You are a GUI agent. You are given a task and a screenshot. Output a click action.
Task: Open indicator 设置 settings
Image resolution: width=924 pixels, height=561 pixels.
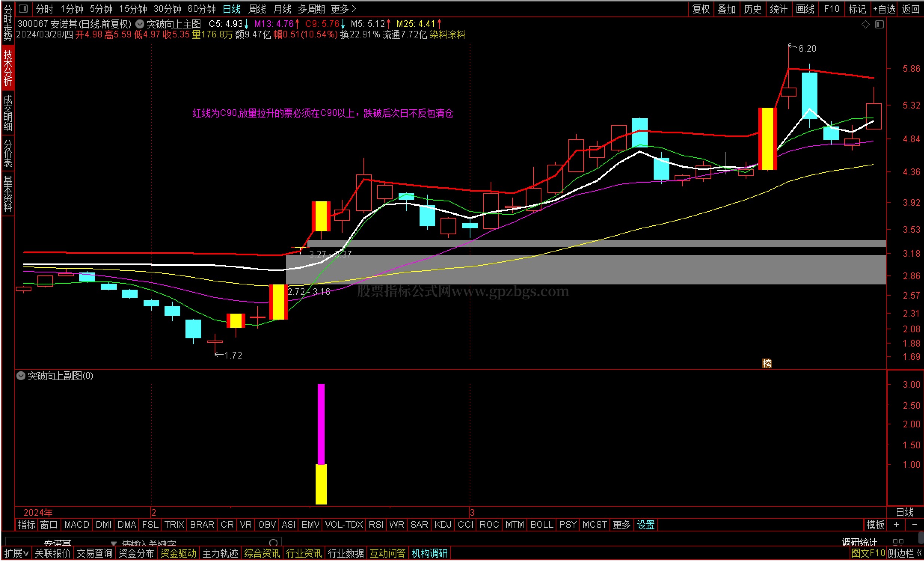(646, 525)
